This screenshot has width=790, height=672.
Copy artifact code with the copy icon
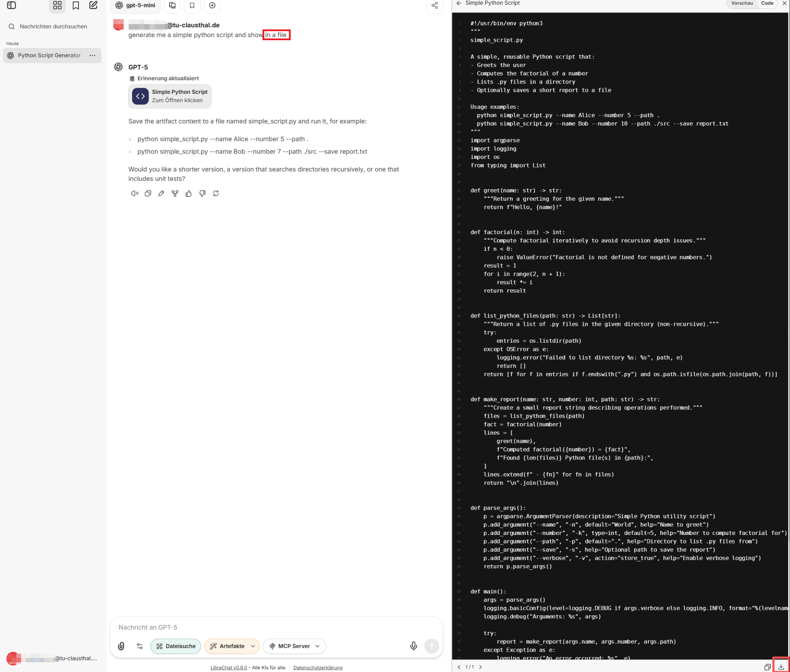click(x=767, y=667)
